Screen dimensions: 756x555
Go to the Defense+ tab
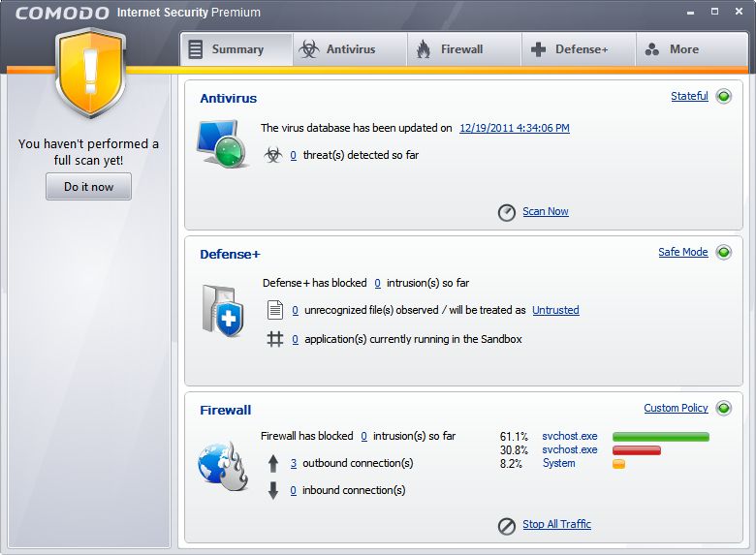click(579, 49)
